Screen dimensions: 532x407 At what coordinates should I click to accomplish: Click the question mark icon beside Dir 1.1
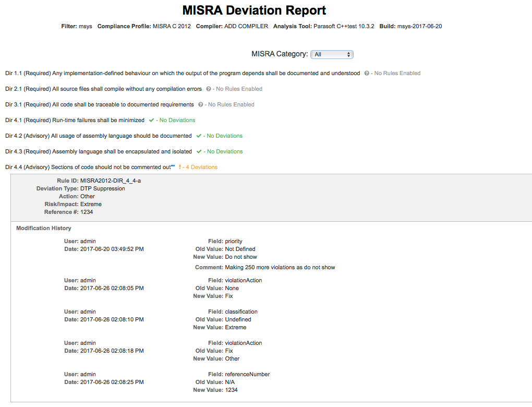(367, 74)
